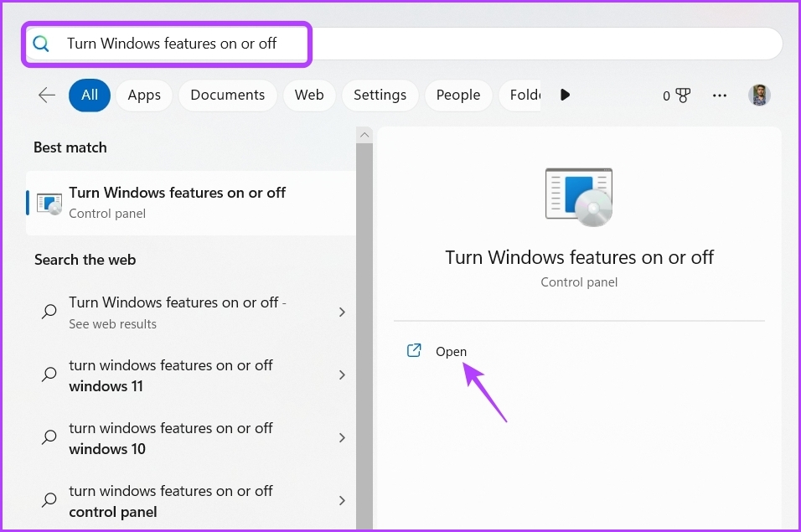The width and height of the screenshot is (801, 532).
Task: Switch to the Documents filter tab
Action: click(x=227, y=95)
